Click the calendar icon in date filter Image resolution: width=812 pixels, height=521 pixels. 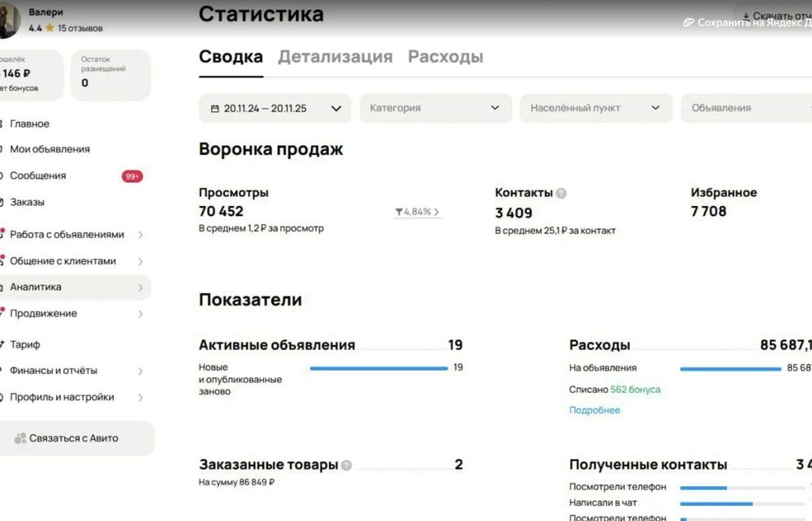tap(215, 109)
